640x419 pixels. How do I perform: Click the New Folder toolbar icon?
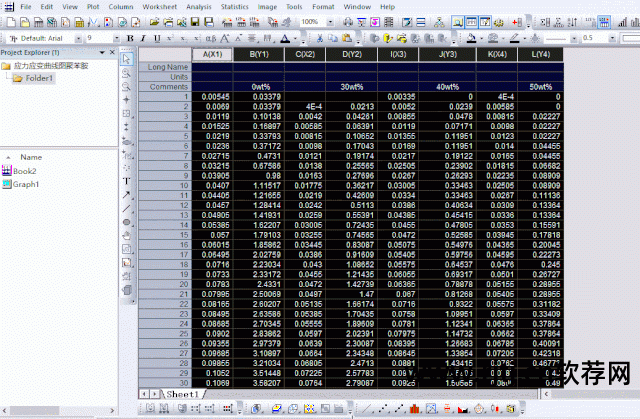pyautogui.click(x=25, y=22)
